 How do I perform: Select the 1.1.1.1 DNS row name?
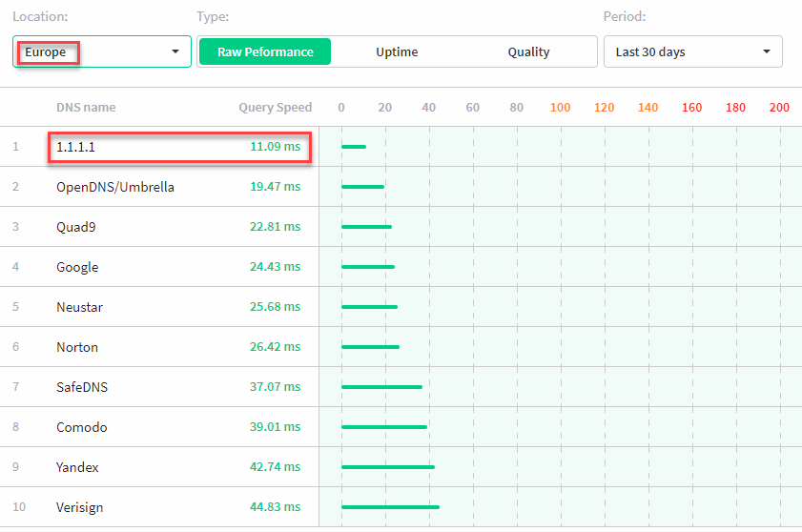[75, 148]
